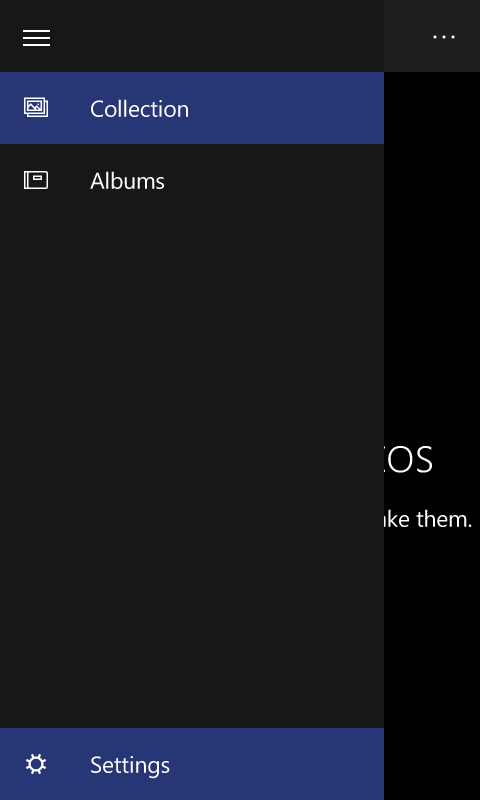This screenshot has width=480, height=800.
Task: Click the Albums icon
Action: pyautogui.click(x=36, y=180)
